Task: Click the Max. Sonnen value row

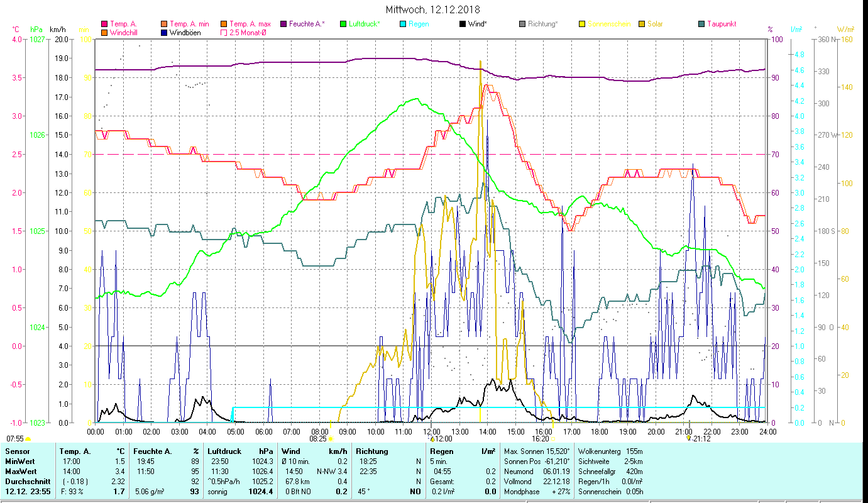Action: (x=536, y=451)
